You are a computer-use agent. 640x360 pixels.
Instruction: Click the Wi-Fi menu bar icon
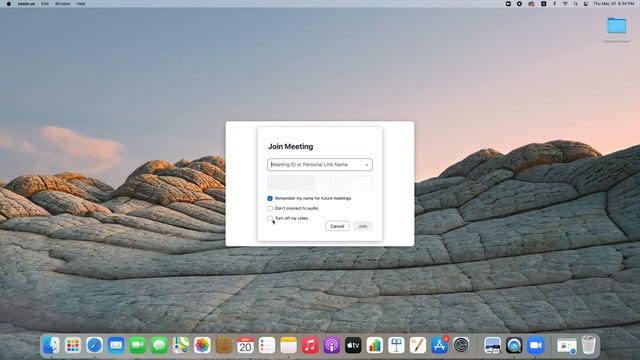click(565, 4)
